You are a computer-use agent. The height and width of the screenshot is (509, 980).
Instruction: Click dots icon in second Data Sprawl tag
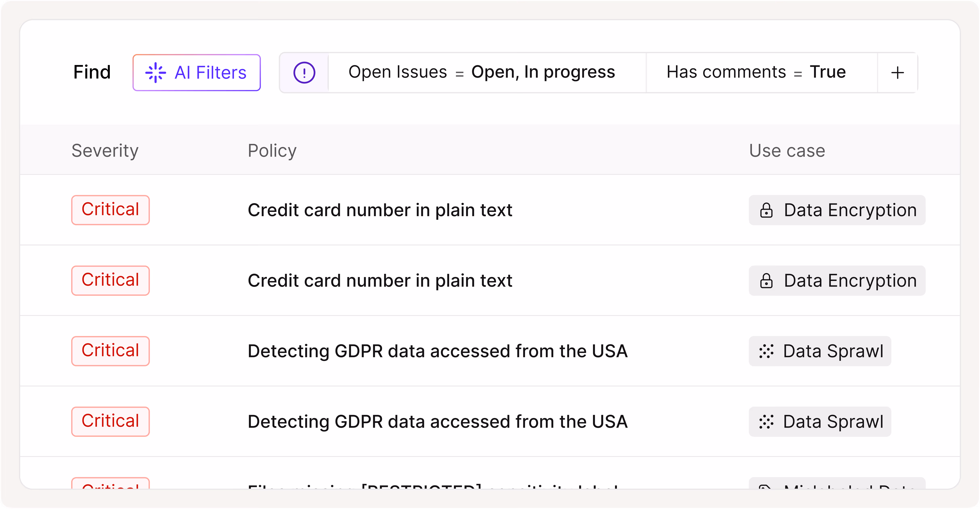coord(766,422)
